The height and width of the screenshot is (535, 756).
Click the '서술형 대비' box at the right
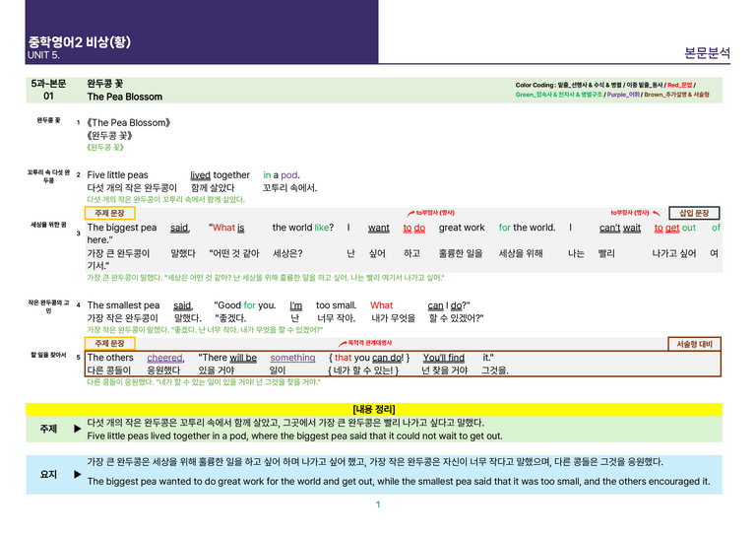(694, 344)
